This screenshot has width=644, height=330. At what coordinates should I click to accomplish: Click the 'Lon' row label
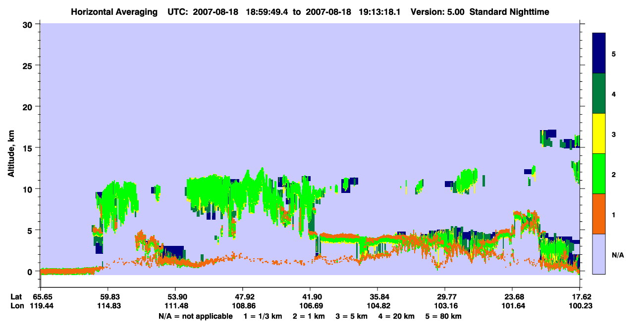click(16, 306)
